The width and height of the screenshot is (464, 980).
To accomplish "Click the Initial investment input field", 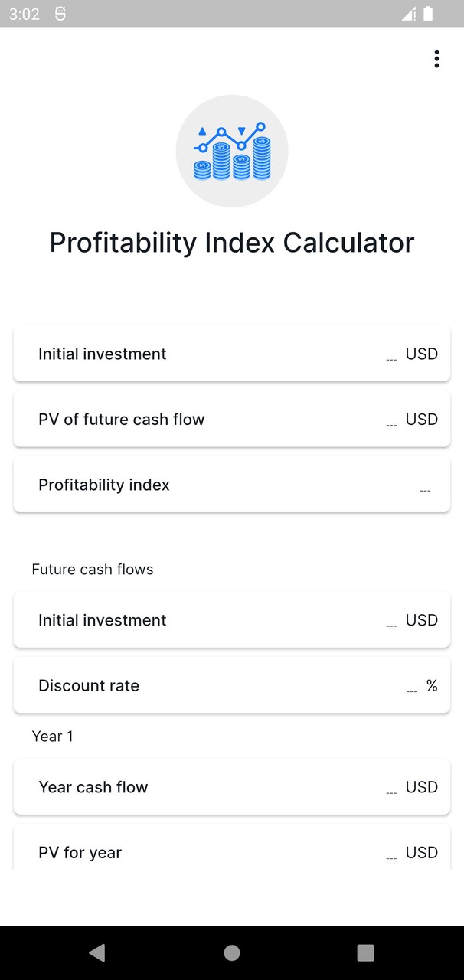I will (232, 354).
